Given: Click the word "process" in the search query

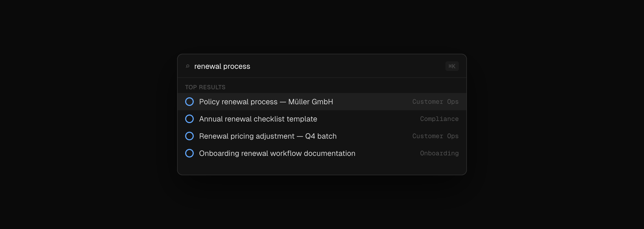Looking at the screenshot, I should (x=236, y=66).
